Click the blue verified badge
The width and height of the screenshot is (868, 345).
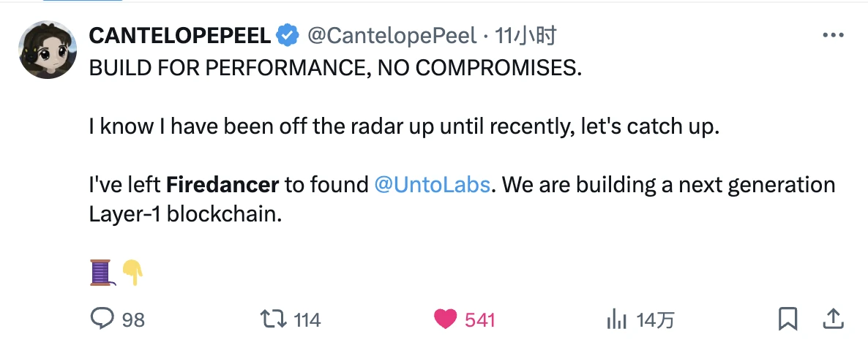[287, 35]
